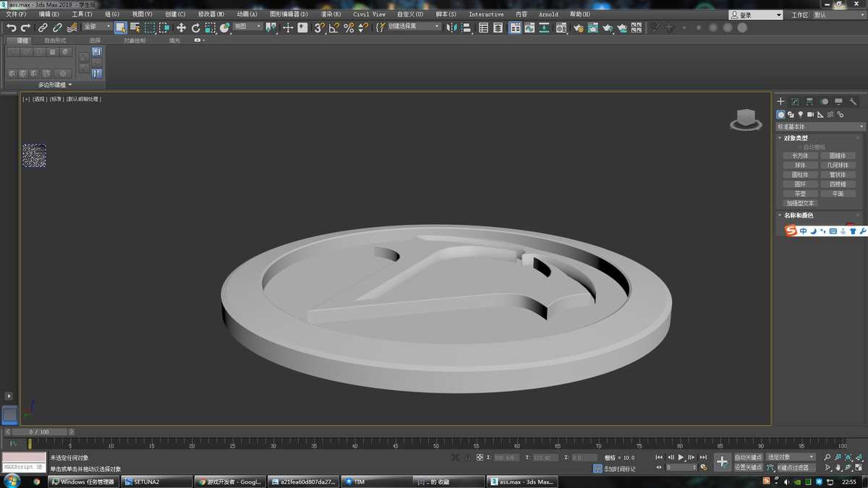The image size is (868, 488).
Task: Play the animation
Action: pos(681,457)
